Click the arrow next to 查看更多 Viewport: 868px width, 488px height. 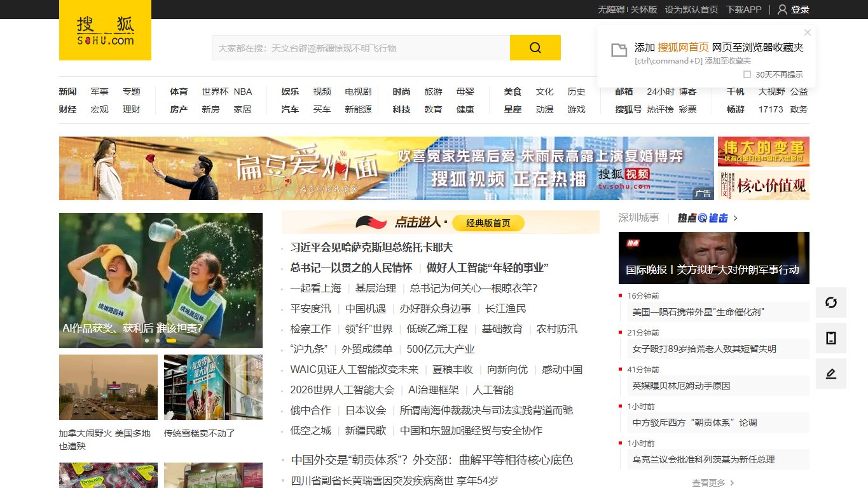tap(732, 483)
